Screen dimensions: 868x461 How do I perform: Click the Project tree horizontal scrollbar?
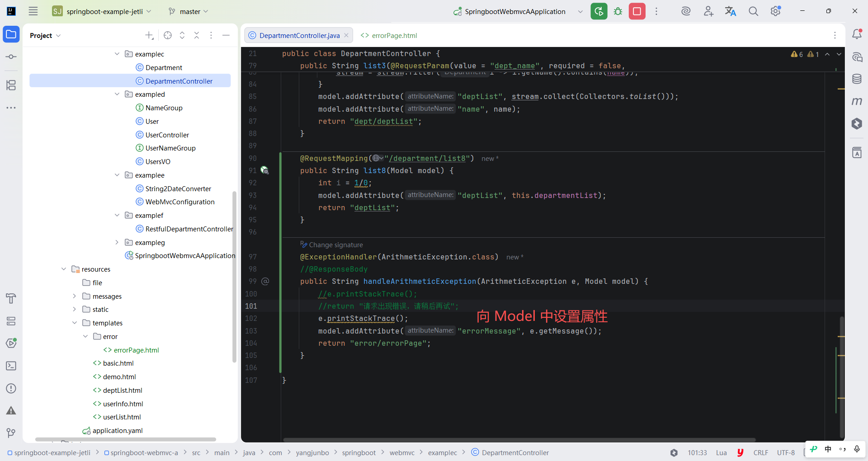pyautogui.click(x=126, y=439)
